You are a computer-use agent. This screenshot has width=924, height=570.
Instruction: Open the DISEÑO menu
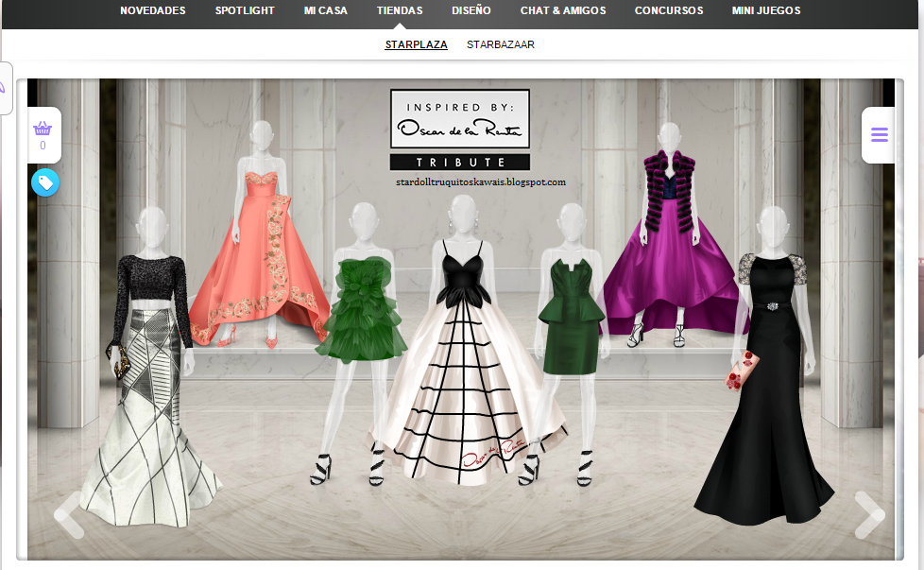click(471, 10)
